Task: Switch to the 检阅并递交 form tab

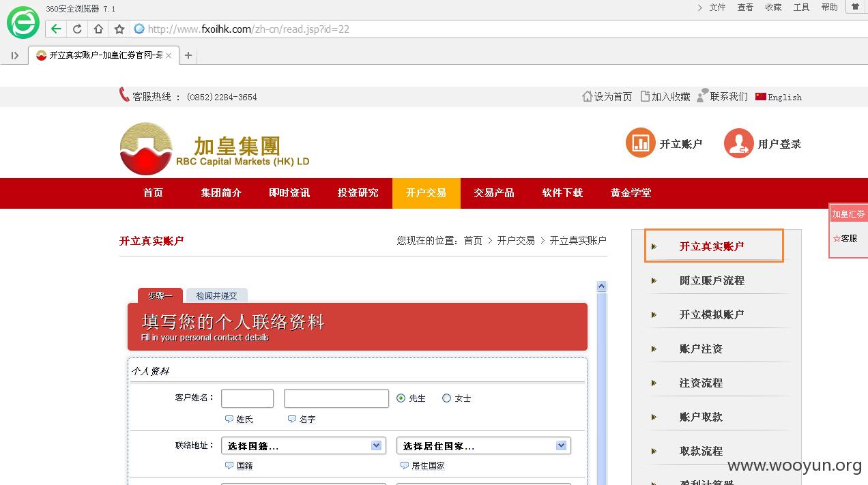Action: (x=217, y=295)
